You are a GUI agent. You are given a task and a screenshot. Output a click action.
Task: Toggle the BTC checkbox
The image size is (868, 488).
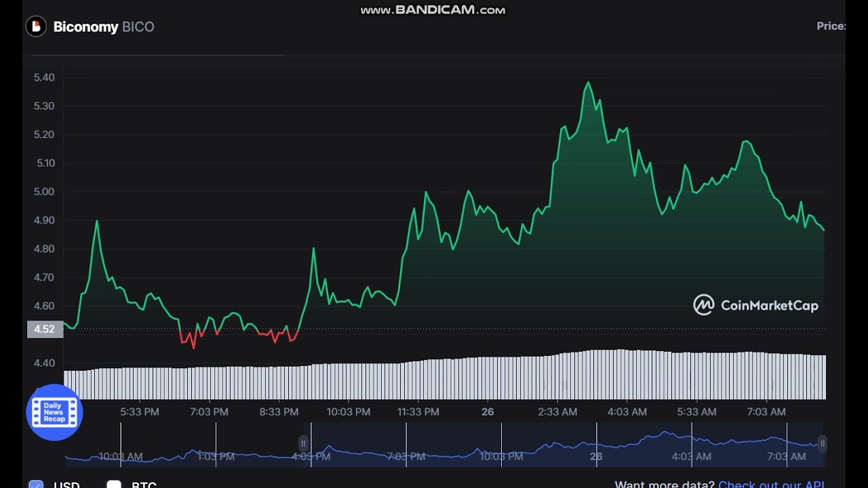point(114,485)
